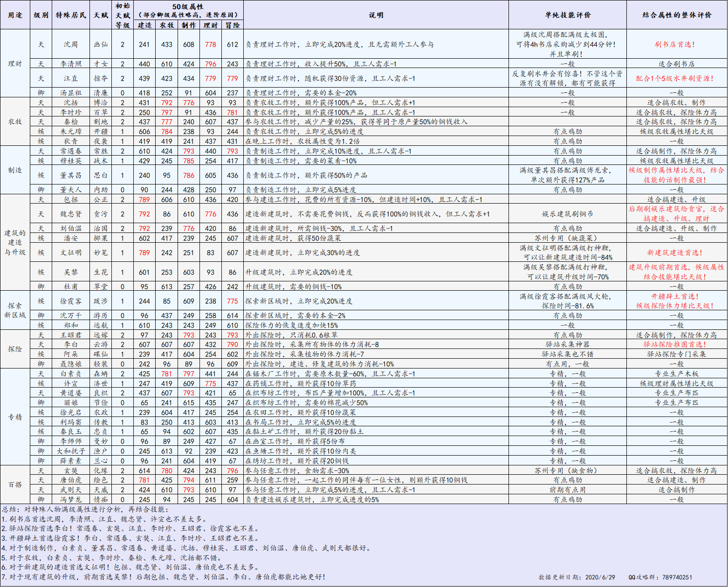Select the 驿站探险专门采集 cell
728x587 pixels.
(x=677, y=354)
